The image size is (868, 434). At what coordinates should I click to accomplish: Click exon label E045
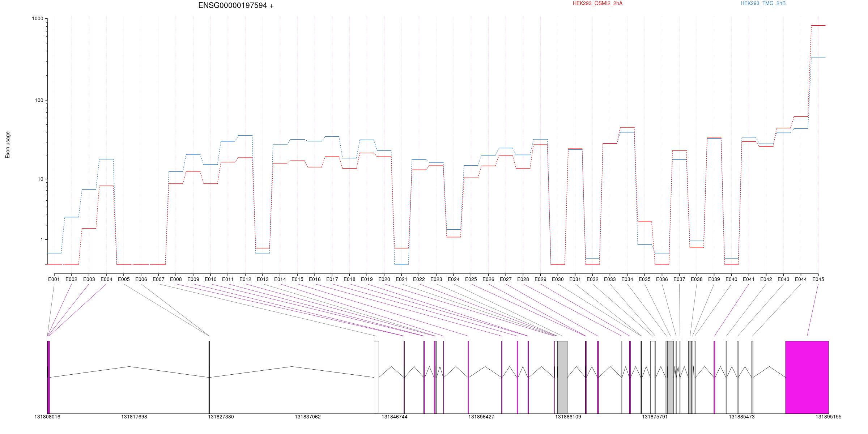pyautogui.click(x=818, y=279)
